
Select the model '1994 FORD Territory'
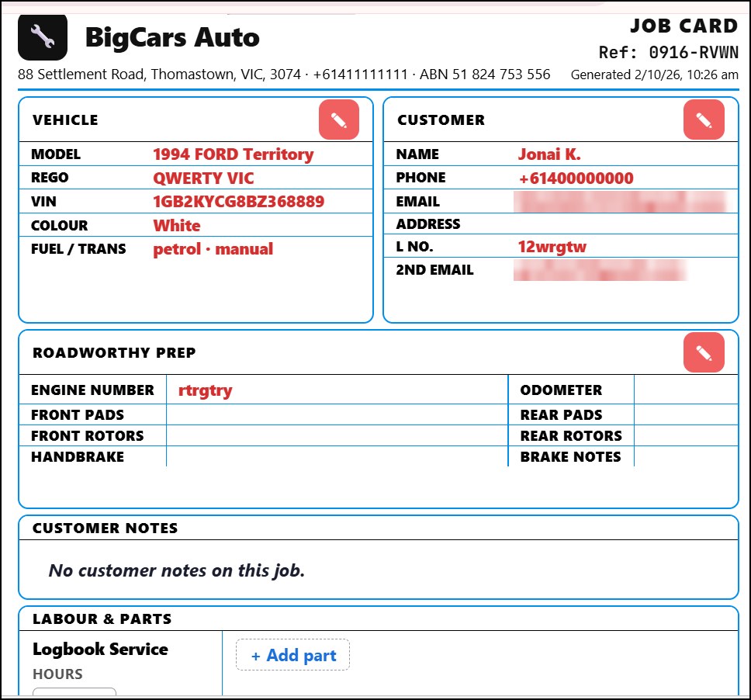click(234, 154)
